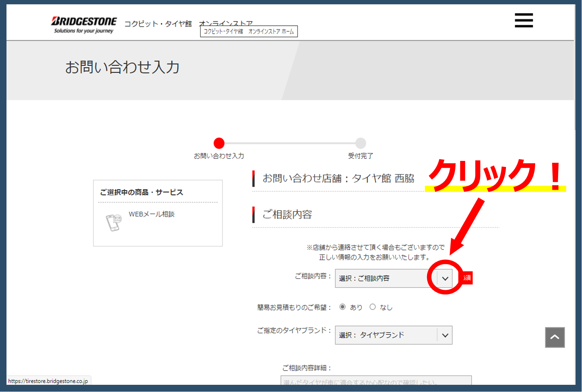This screenshot has width=582, height=392.
Task: Click コクピット・タイヤ館 header link
Action: click(x=158, y=24)
